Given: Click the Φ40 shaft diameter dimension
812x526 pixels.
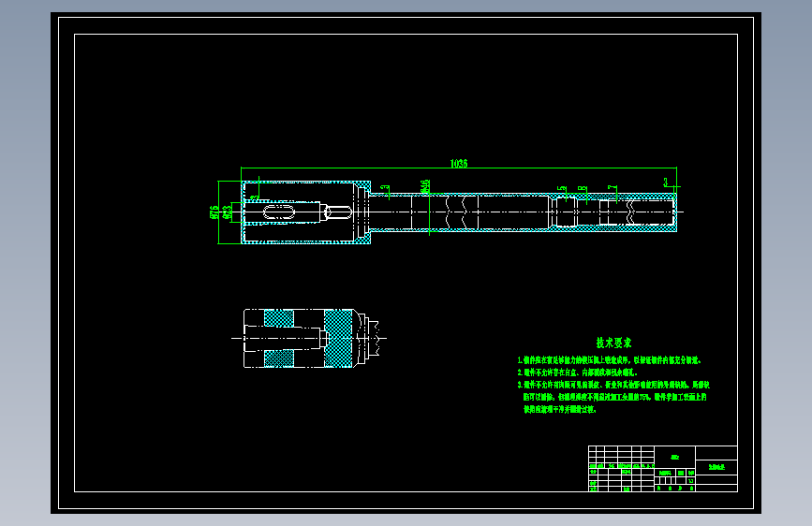Looking at the screenshot, I should [425, 186].
